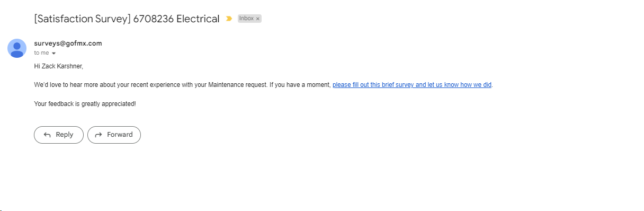Image resolution: width=644 pixels, height=211 pixels.
Task: Click the "to me" recipient text
Action: 41,53
